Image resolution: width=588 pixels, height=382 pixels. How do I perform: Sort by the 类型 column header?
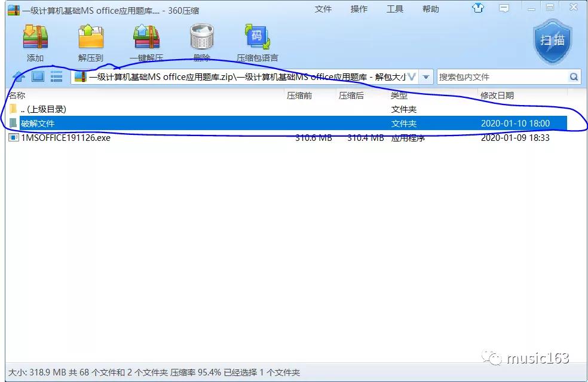[399, 95]
